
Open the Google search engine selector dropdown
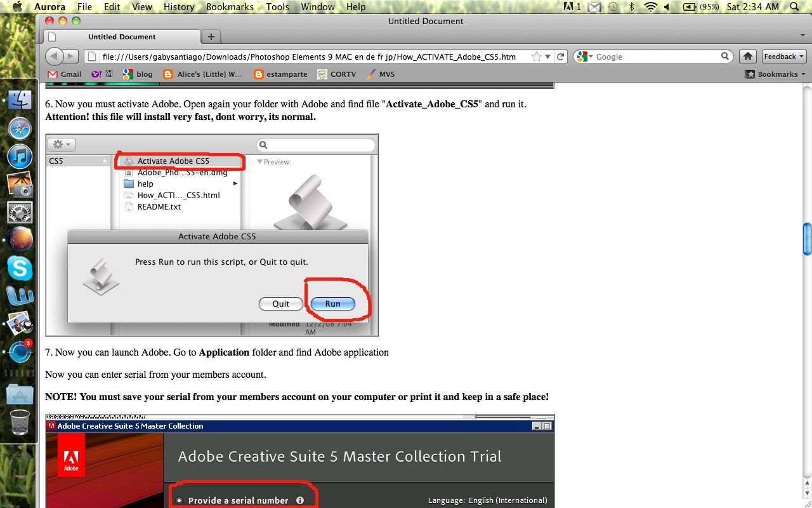(584, 57)
